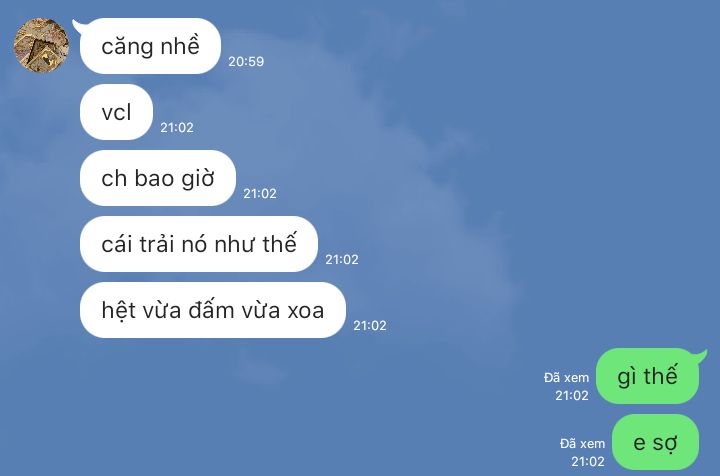Tap the "căng nhề" message bubble

[x=150, y=46]
